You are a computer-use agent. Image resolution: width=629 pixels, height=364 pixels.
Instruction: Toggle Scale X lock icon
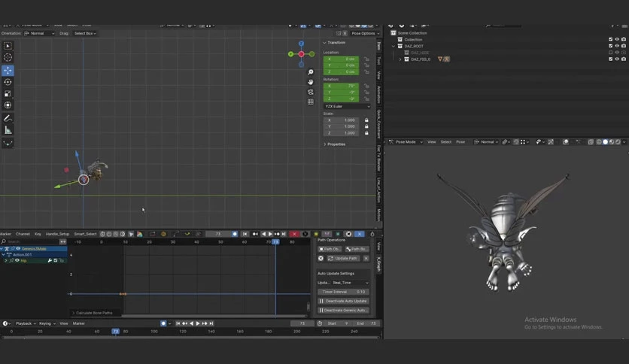[366, 120]
